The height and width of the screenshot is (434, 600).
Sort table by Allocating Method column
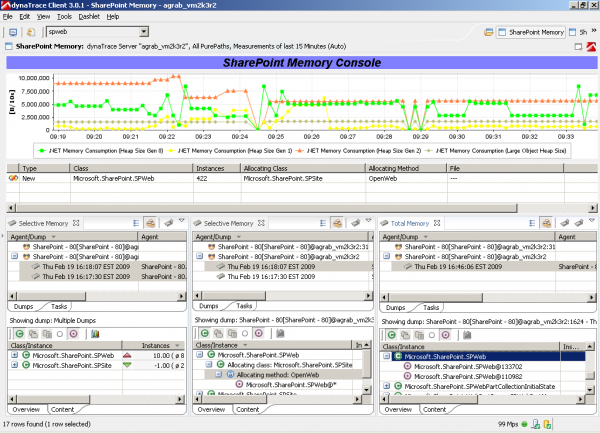(406, 168)
